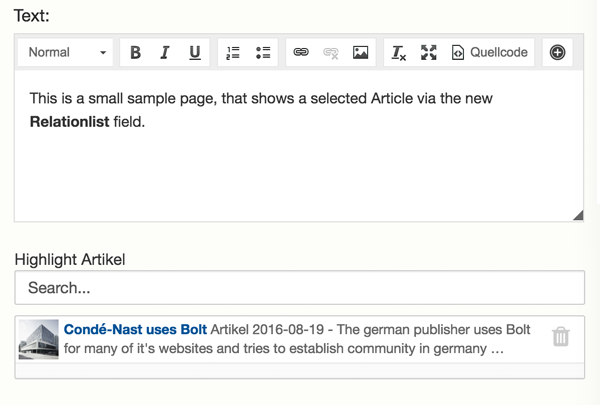Click the building thumbnail of the article
The image size is (600, 405).
coord(39,339)
